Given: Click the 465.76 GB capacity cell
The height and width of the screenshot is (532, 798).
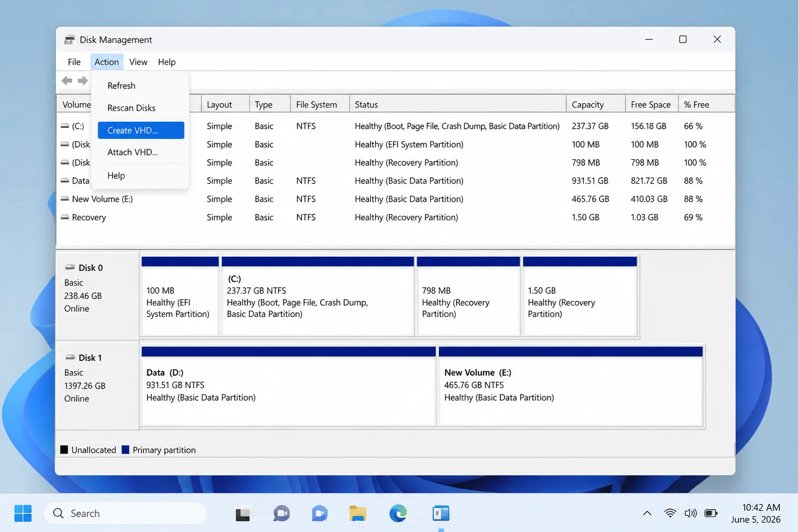Looking at the screenshot, I should (590, 199).
